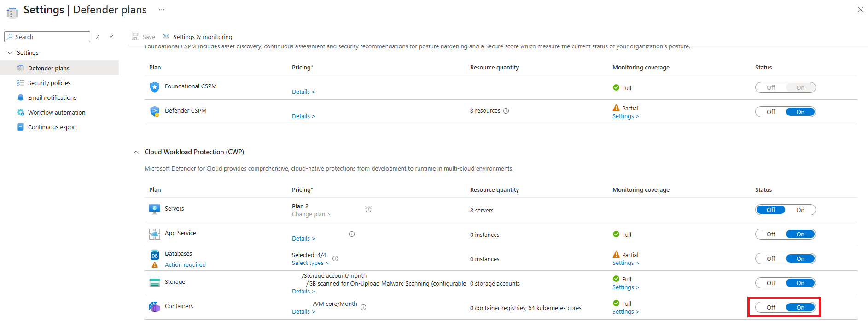Open Security policies in sidebar

tap(49, 83)
